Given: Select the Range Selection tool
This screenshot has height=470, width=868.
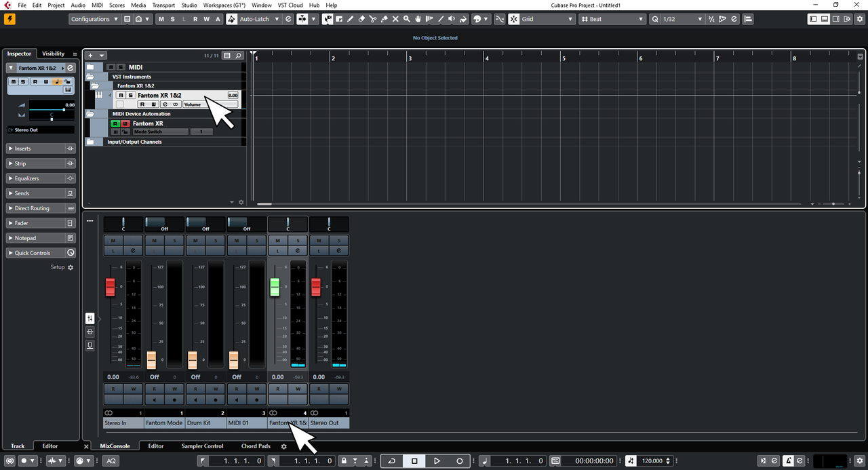Looking at the screenshot, I should coord(339,19).
